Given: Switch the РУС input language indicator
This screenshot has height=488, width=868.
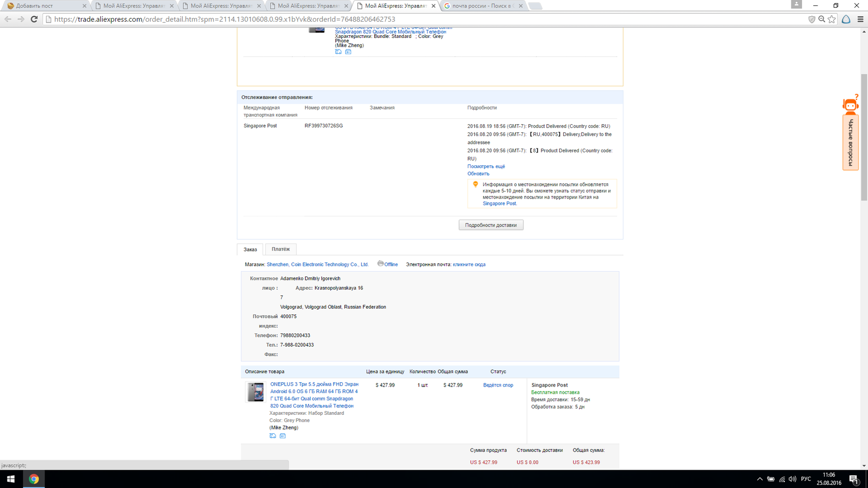Looking at the screenshot, I should point(806,479).
